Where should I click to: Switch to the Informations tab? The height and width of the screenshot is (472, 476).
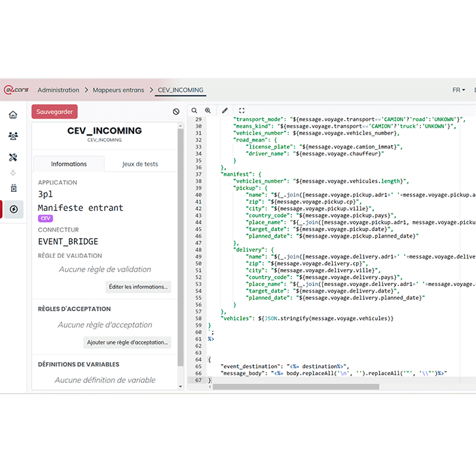(69, 164)
